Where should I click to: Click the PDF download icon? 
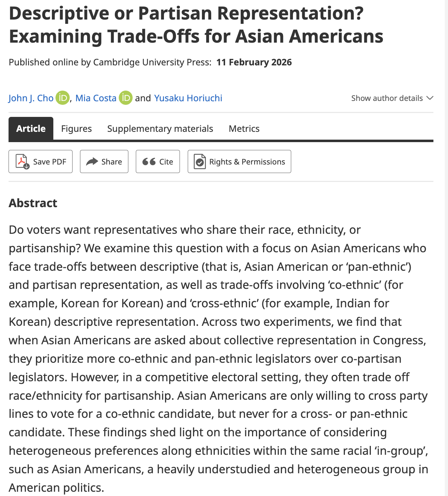22,162
